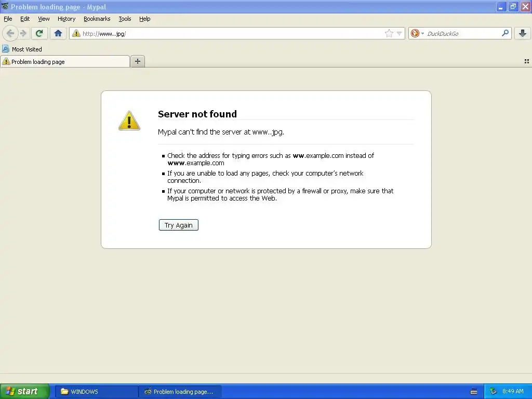
Task: Open the Downloads arrow button
Action: (x=523, y=33)
